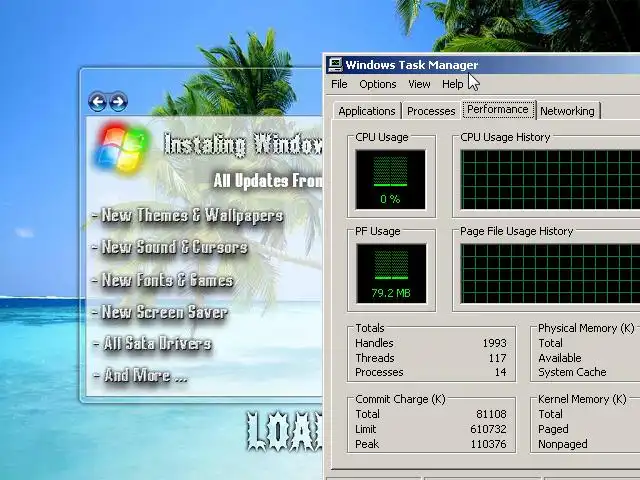Click Commit Charge Limit value 610732

pos(488,429)
